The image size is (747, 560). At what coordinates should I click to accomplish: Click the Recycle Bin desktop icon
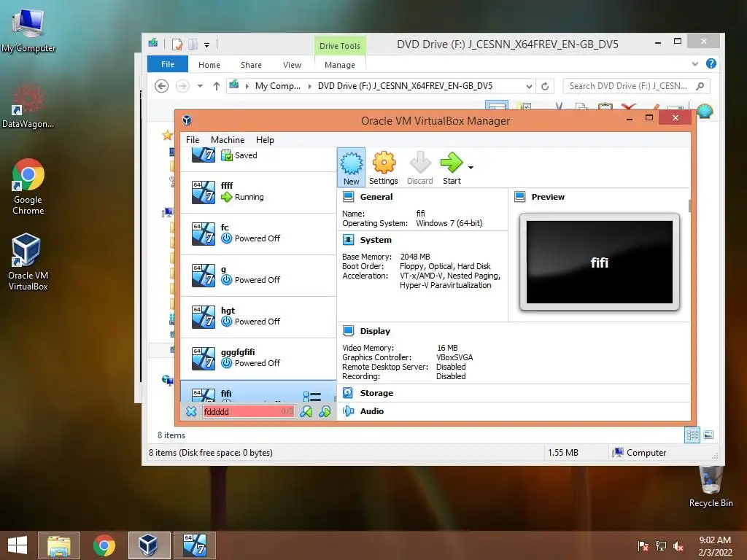click(x=711, y=486)
